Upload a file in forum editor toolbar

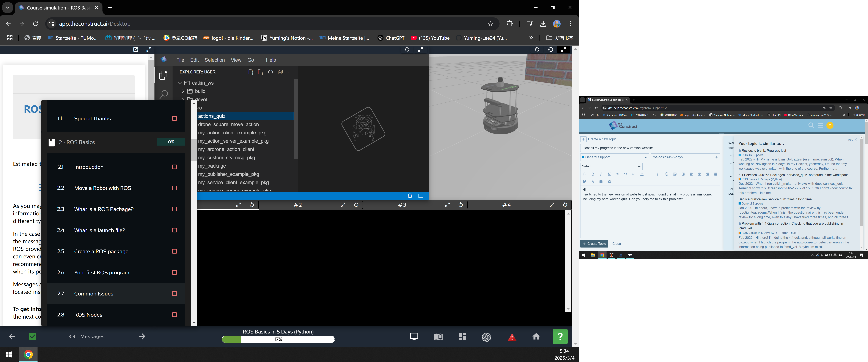pos(642,174)
